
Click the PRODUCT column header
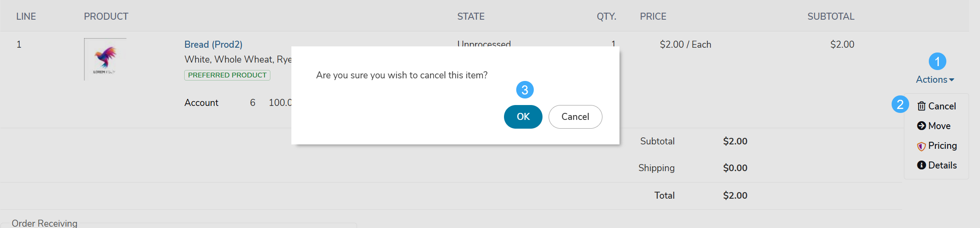pos(106,17)
